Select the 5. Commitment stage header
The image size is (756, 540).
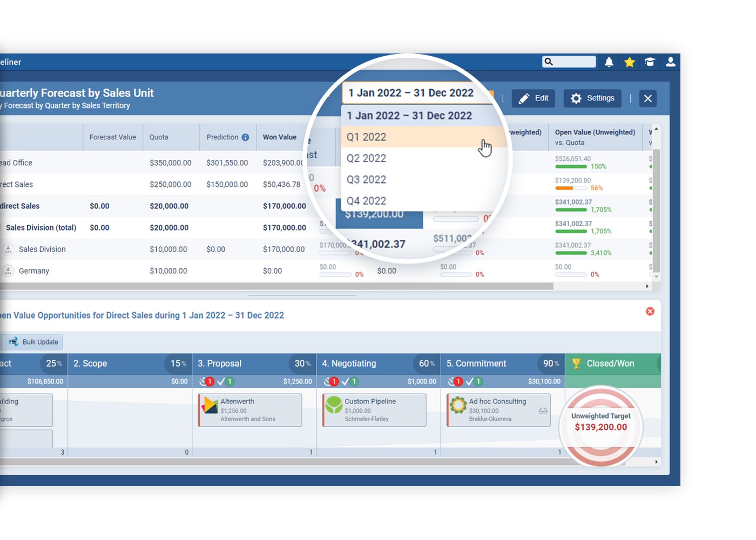475,363
